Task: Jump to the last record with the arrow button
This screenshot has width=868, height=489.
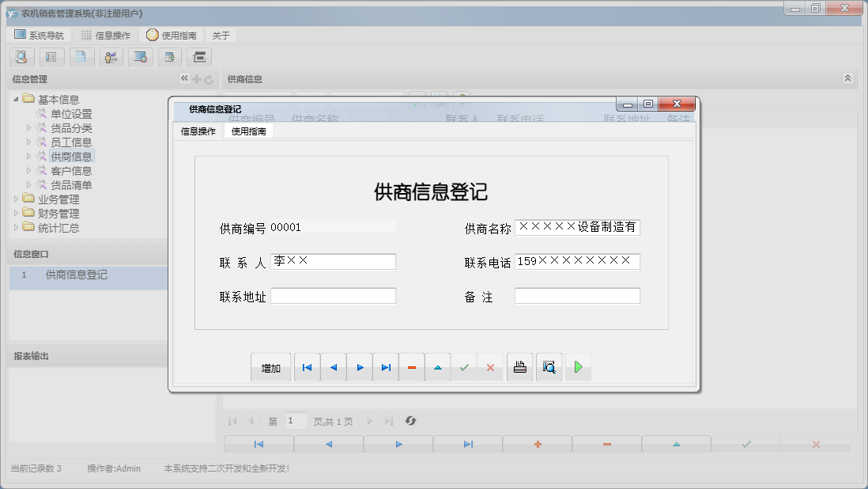Action: pos(385,367)
